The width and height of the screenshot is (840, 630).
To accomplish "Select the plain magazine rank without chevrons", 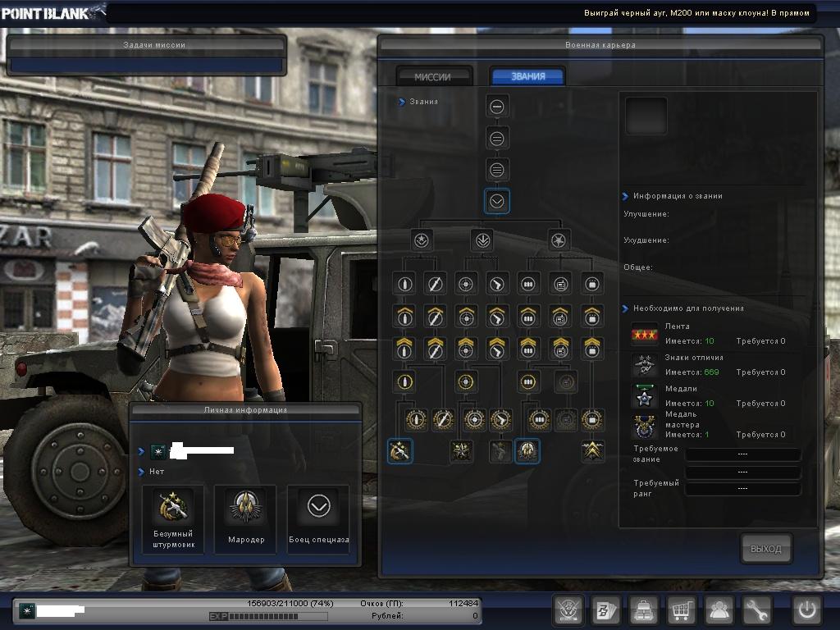I will pos(527,285).
